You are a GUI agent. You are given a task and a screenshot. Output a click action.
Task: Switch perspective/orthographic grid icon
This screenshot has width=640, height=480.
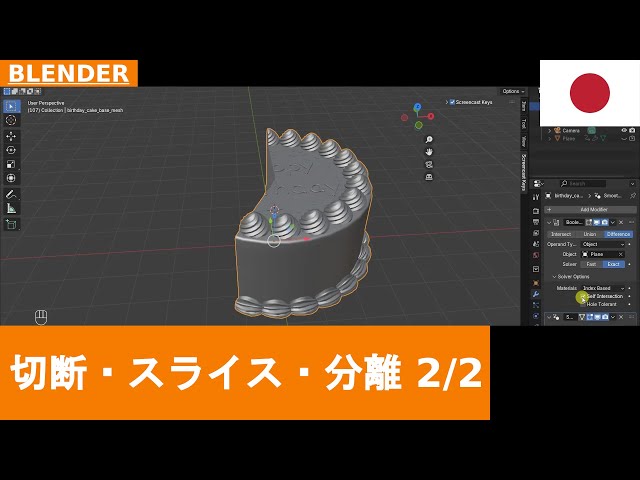tap(429, 177)
